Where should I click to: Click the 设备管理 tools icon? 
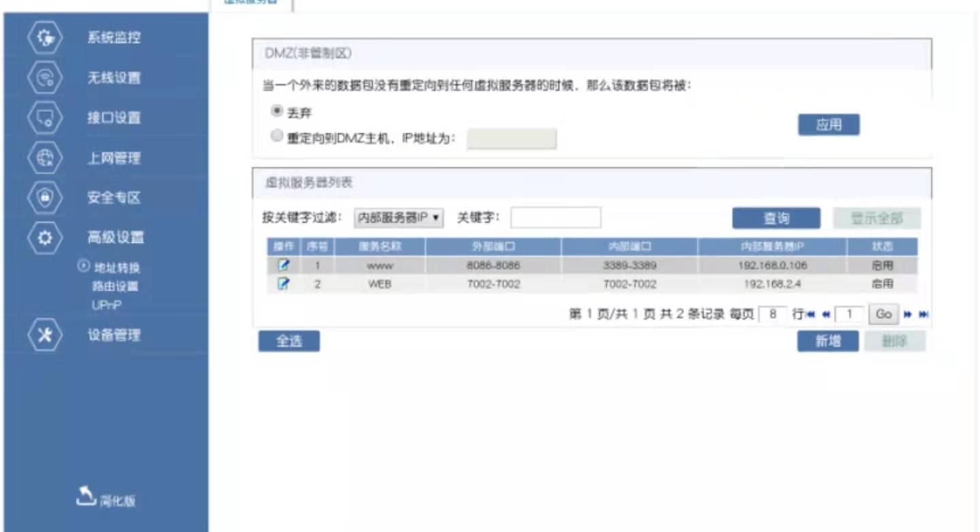click(46, 335)
